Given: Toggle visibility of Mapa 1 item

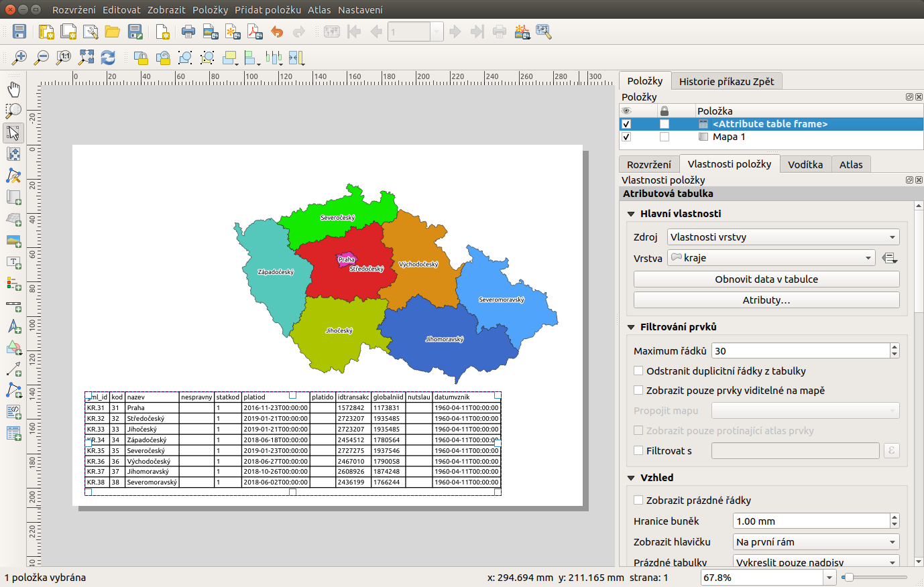Looking at the screenshot, I should pyautogui.click(x=626, y=137).
